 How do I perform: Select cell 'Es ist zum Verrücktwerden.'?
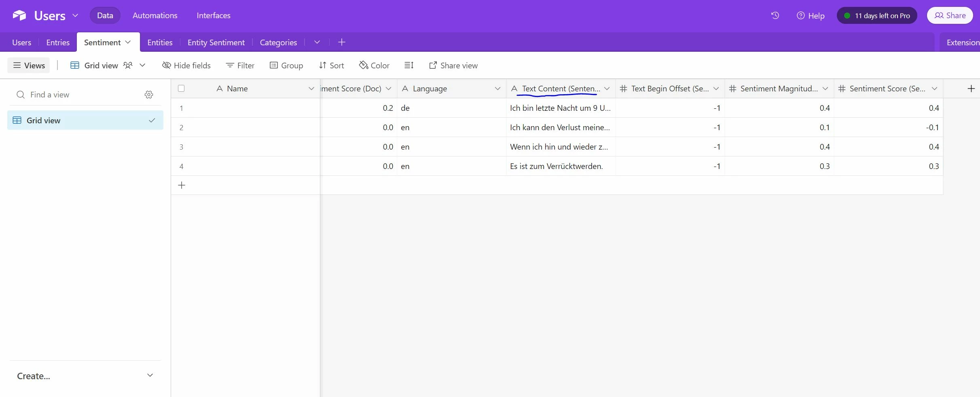tap(561, 166)
